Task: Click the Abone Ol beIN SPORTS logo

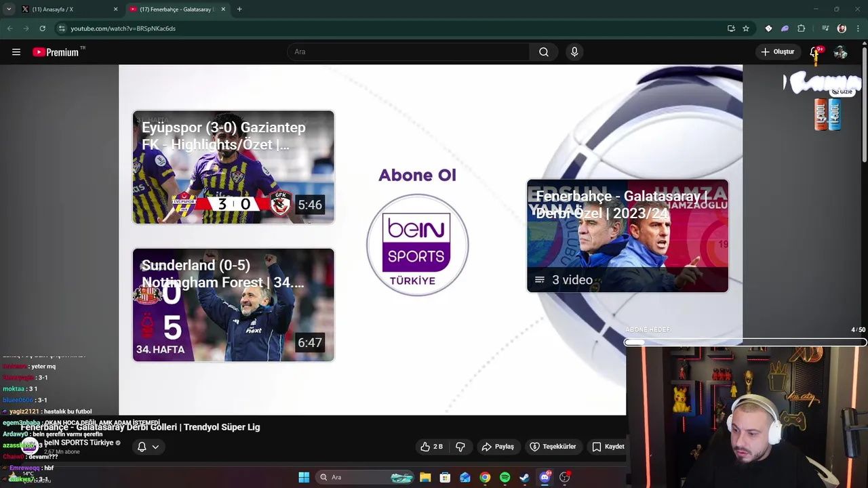Action: [x=417, y=245]
